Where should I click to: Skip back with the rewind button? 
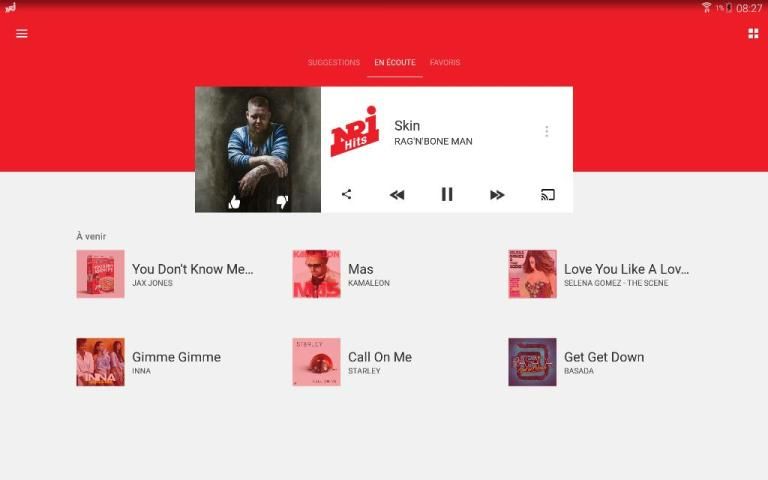(x=397, y=194)
